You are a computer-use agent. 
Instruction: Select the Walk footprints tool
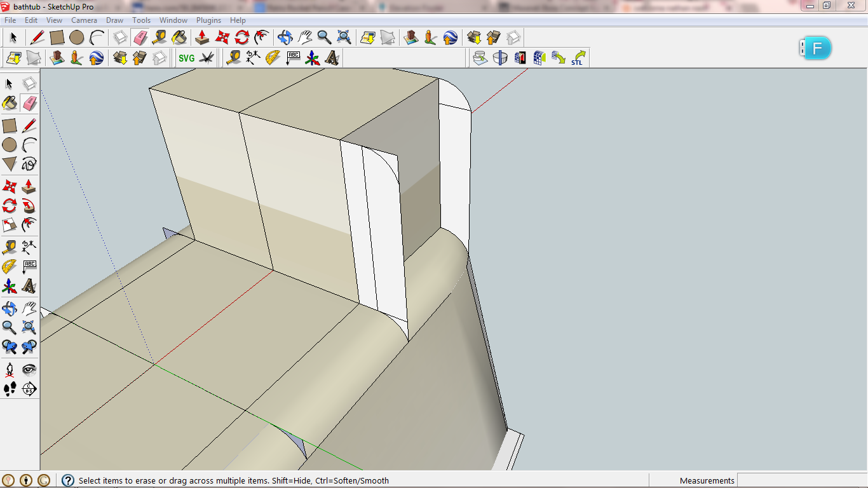click(x=10, y=389)
